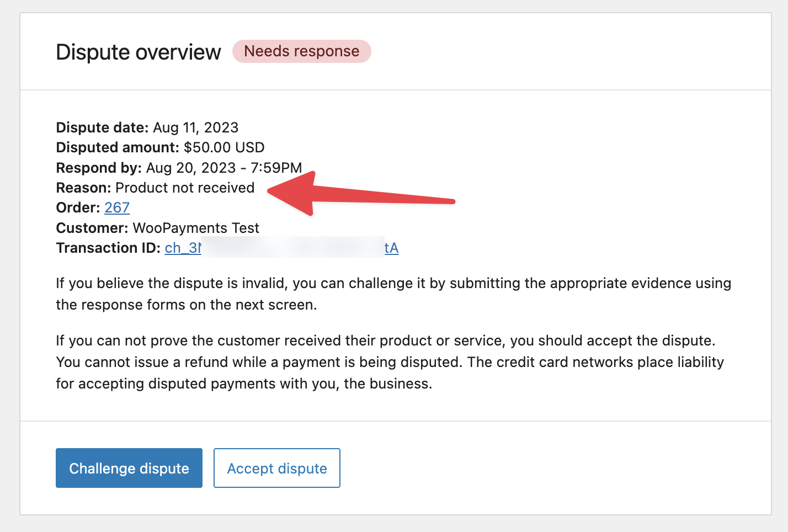The image size is (788, 532).
Task: Click the paragraph about challenging an invalid dispute
Action: click(393, 294)
